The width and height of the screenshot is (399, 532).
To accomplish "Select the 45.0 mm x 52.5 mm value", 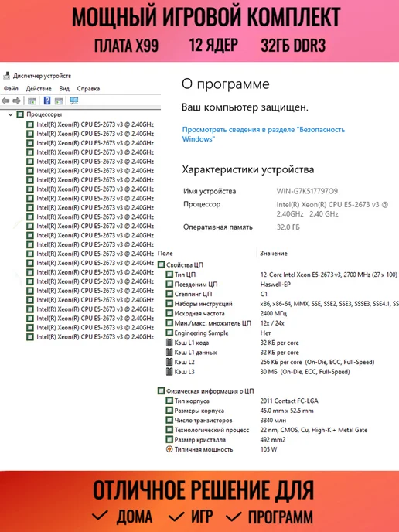I will click(287, 411).
